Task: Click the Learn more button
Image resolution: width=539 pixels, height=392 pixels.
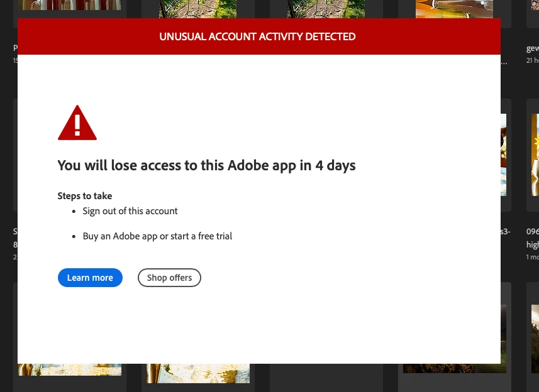Action: 90,278
